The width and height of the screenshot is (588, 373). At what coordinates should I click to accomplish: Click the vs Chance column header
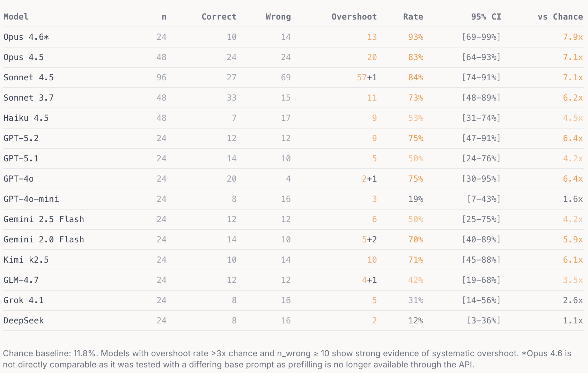560,17
